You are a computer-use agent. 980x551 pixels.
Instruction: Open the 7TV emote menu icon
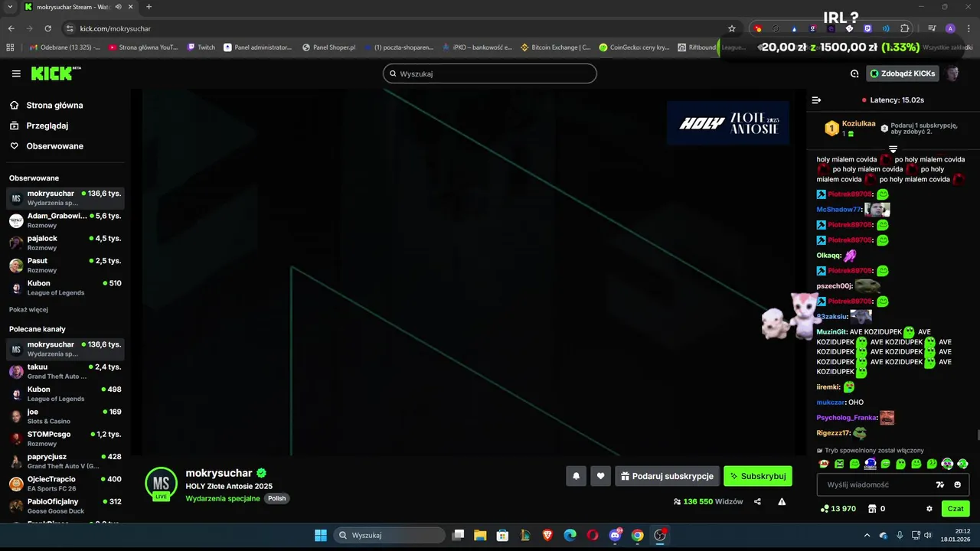pyautogui.click(x=940, y=484)
